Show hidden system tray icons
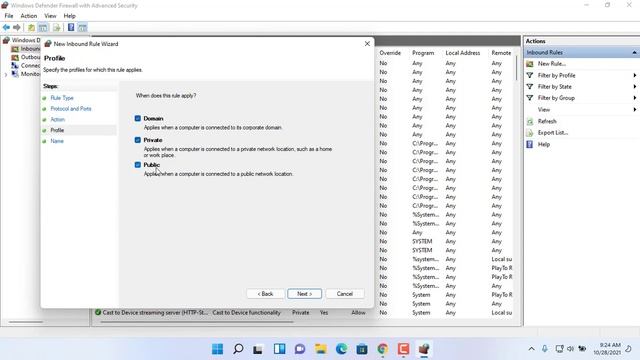The height and width of the screenshot is (360, 640). 531,349
